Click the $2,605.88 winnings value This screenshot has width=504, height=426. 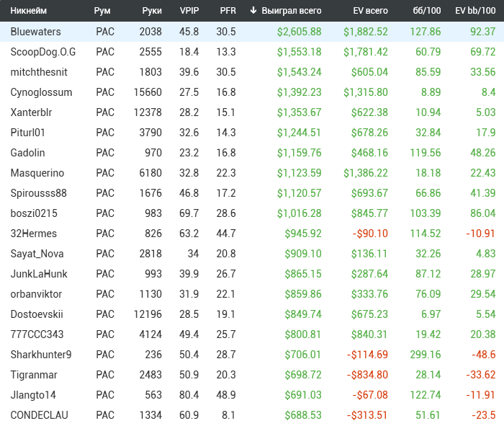click(300, 32)
